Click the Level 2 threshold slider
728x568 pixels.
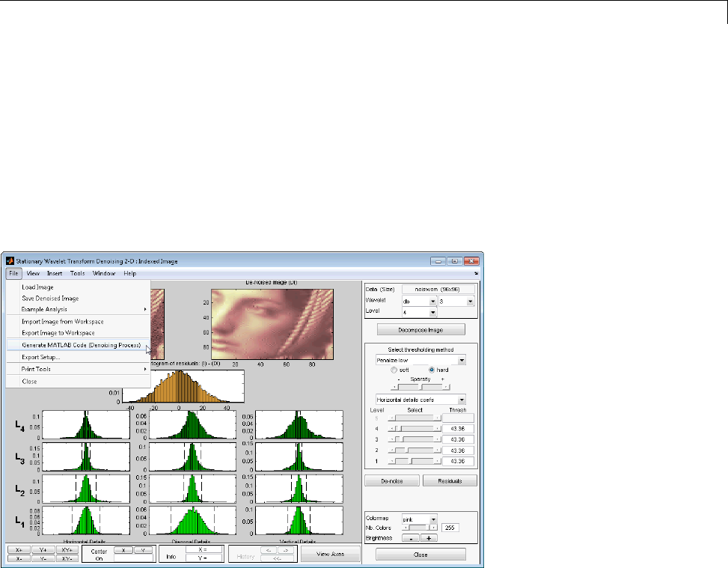tap(415, 451)
